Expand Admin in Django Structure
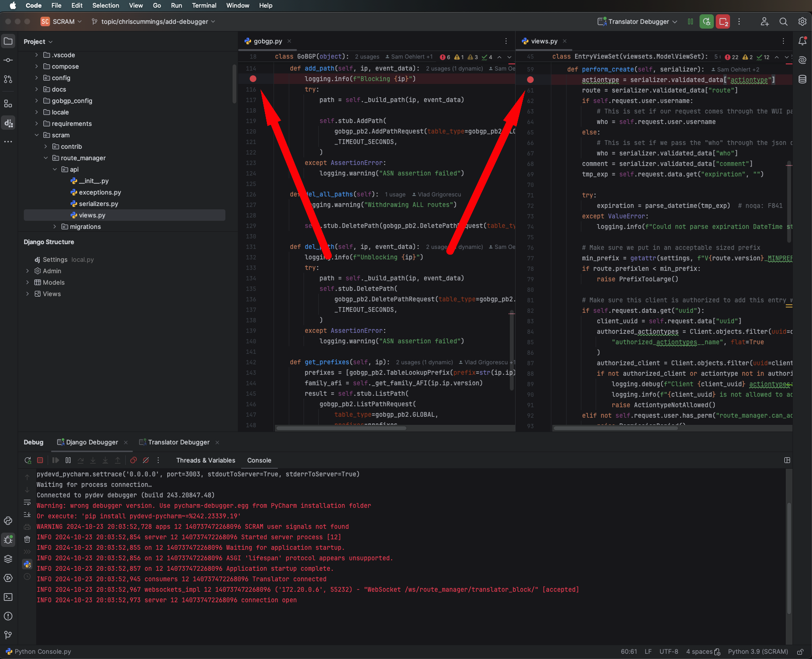 click(27, 271)
